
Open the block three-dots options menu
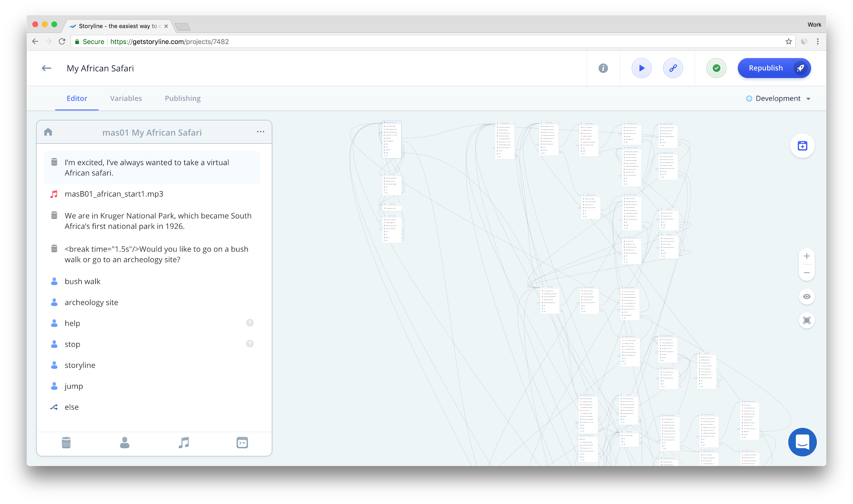(260, 132)
